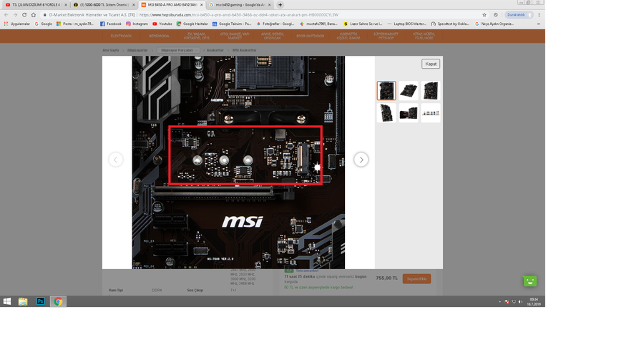The image size is (644, 360).
Task: Open the OTO, BAHÇE, YAPI MARKET menu
Action: pos(235,37)
